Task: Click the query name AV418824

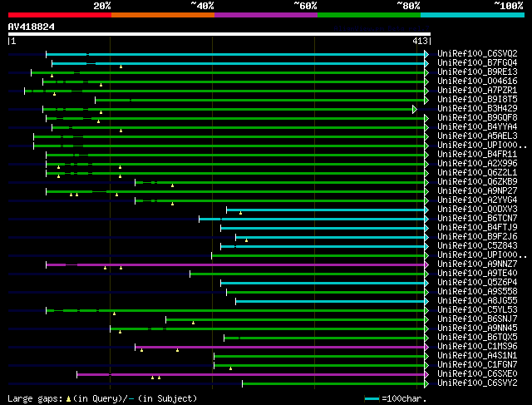Action: pos(32,27)
